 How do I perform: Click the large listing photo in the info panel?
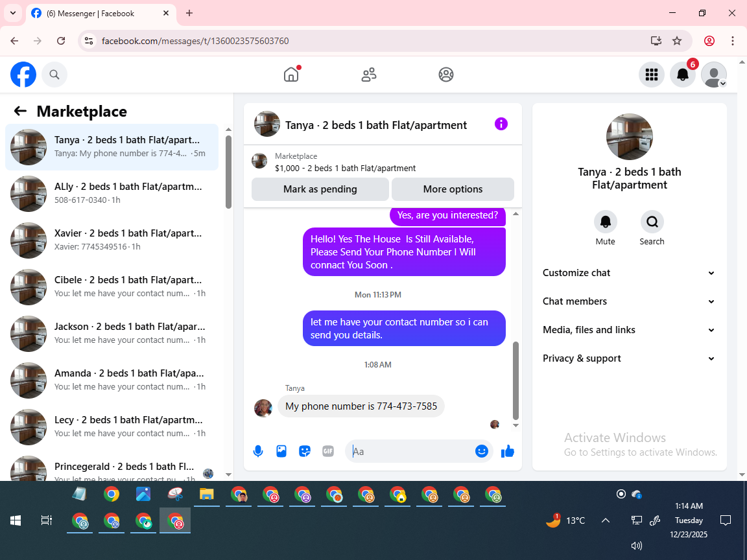[x=630, y=137]
